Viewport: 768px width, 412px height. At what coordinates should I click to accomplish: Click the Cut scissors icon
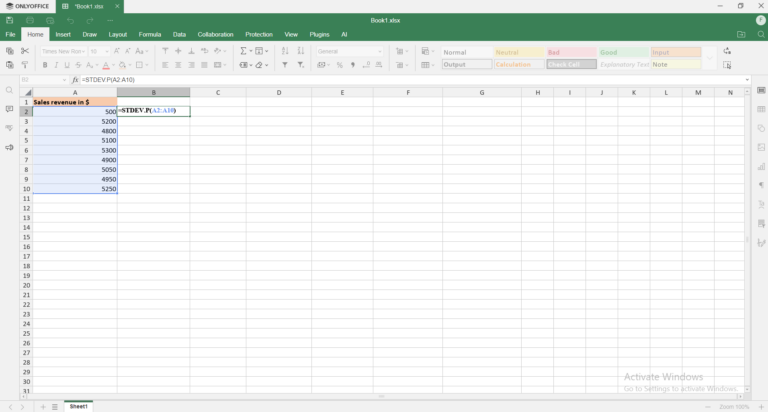pos(25,51)
